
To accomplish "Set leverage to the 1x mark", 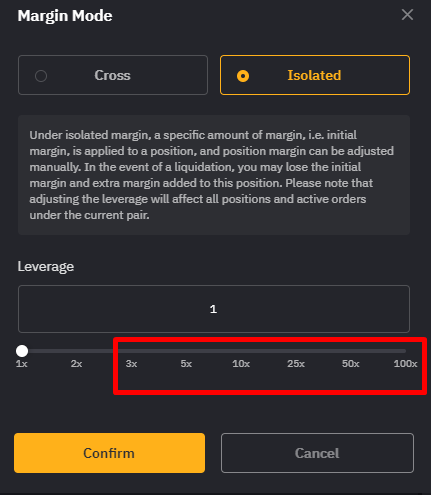I will [x=22, y=364].
